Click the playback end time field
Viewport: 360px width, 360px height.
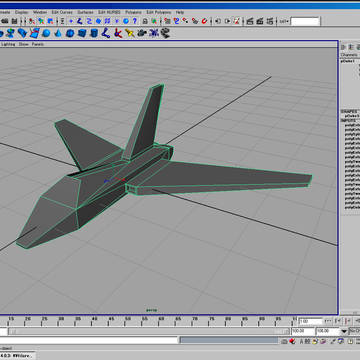(x=303, y=331)
